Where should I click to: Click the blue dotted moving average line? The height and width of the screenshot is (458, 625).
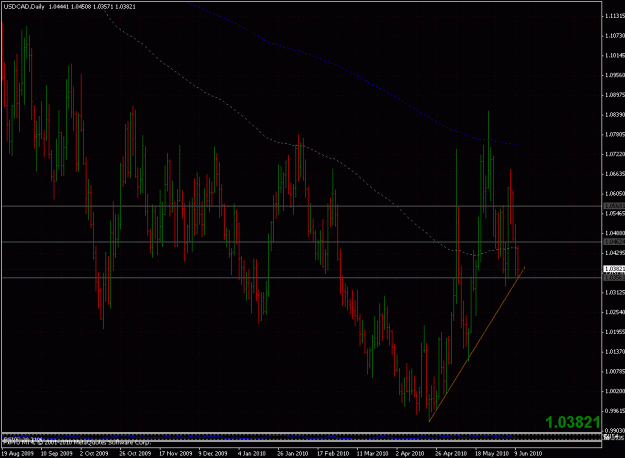click(x=354, y=75)
